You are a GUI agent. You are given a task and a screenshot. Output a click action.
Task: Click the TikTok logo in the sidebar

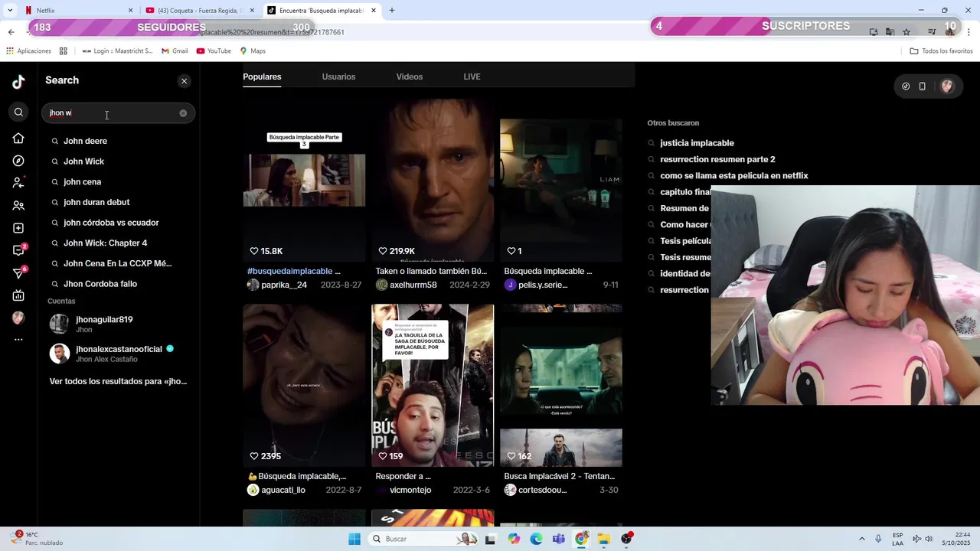click(18, 82)
